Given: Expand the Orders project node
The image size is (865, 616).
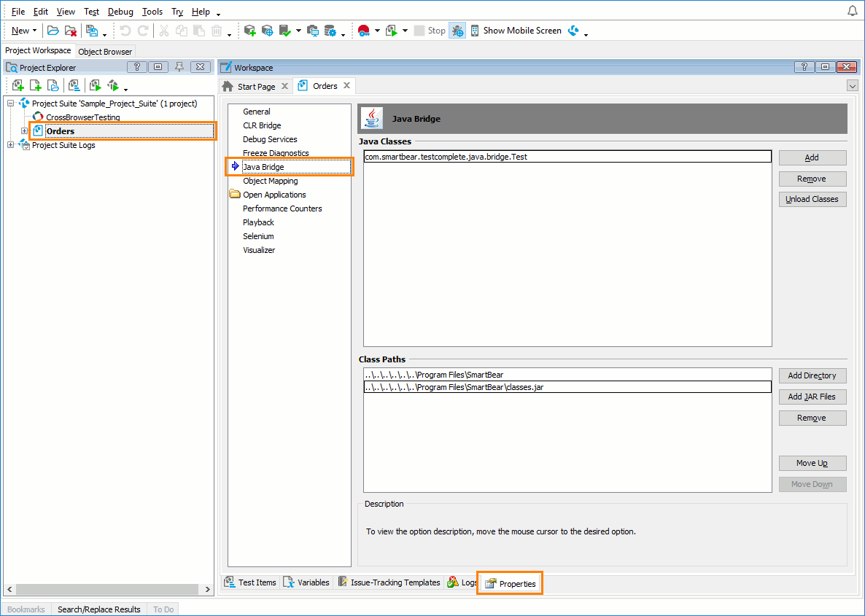Looking at the screenshot, I should click(24, 131).
